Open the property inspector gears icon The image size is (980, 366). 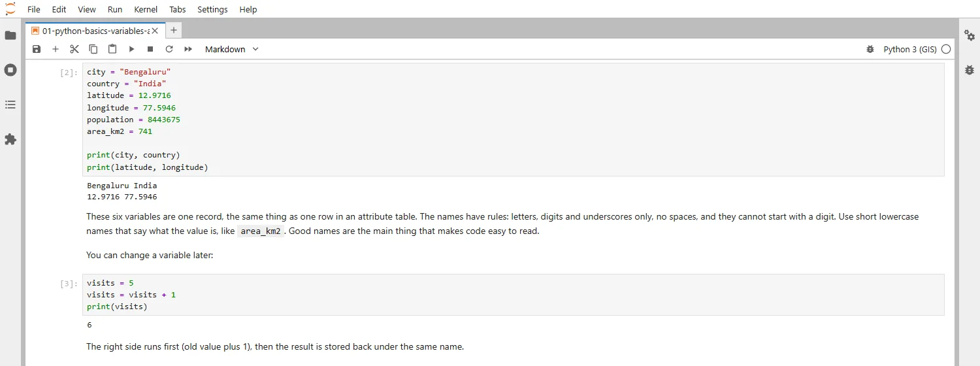pyautogui.click(x=970, y=35)
